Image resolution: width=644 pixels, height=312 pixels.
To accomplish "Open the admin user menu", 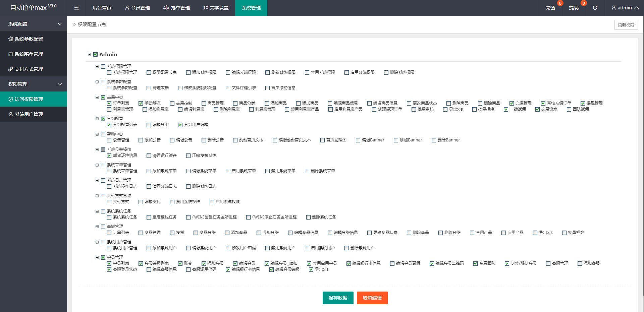I will 625,8.
